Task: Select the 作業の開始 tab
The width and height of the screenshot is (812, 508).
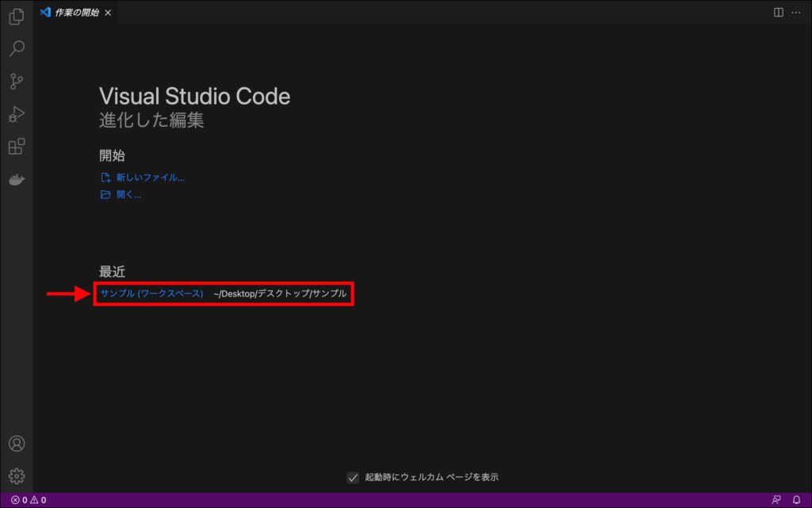Action: pos(75,13)
